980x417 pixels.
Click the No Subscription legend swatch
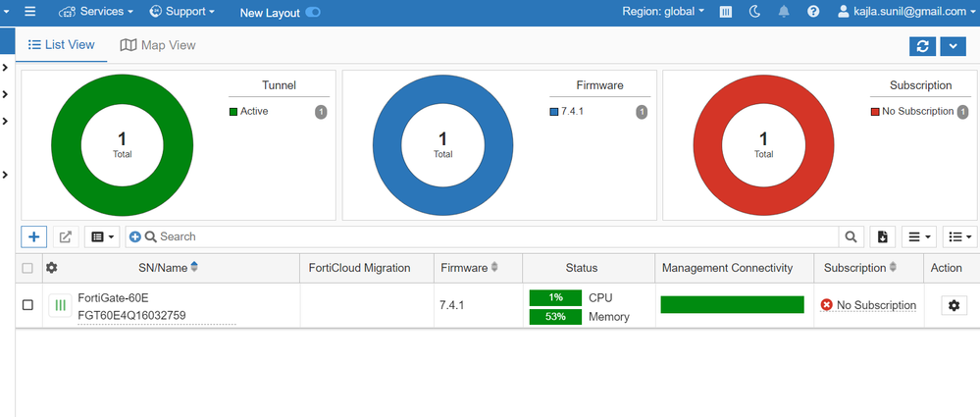click(875, 112)
